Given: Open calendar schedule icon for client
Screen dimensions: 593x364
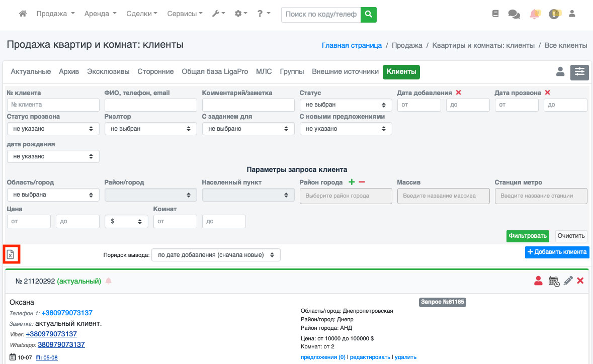Looking at the screenshot, I should coord(553,281).
